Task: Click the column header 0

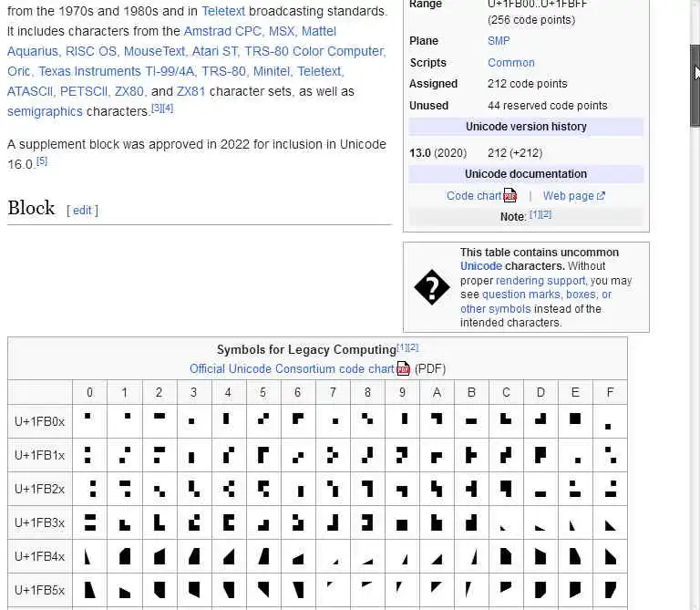Action: click(89, 392)
